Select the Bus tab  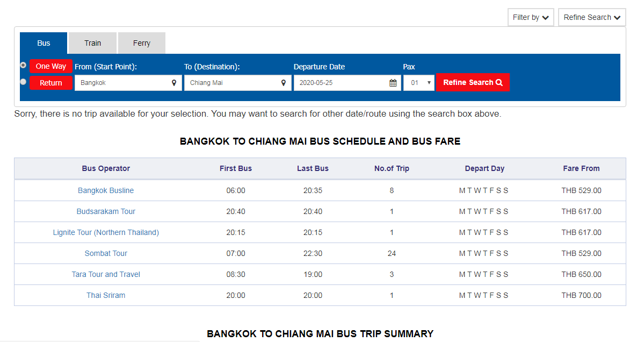coord(44,43)
